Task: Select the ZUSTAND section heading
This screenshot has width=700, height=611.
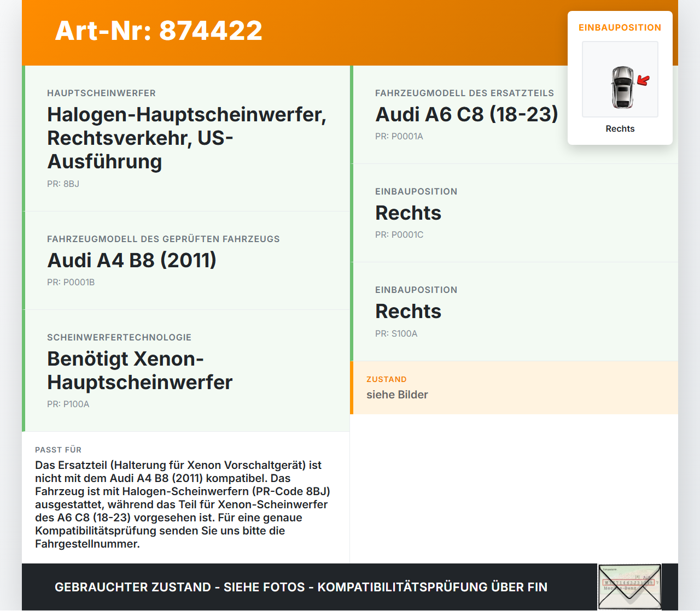Action: tap(387, 379)
